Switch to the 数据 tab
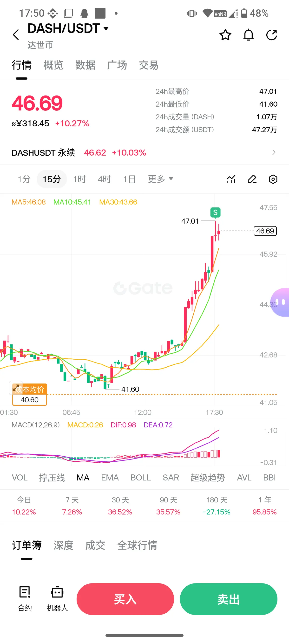Screen dimensions: 289x644 click(85, 65)
